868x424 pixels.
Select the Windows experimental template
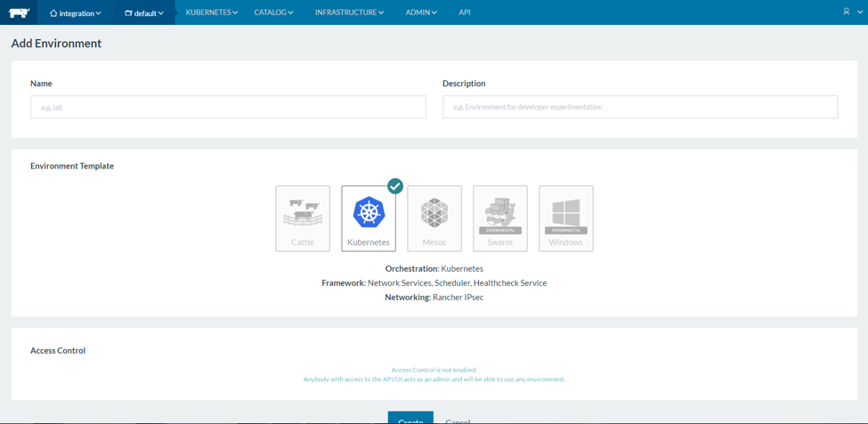pyautogui.click(x=565, y=218)
